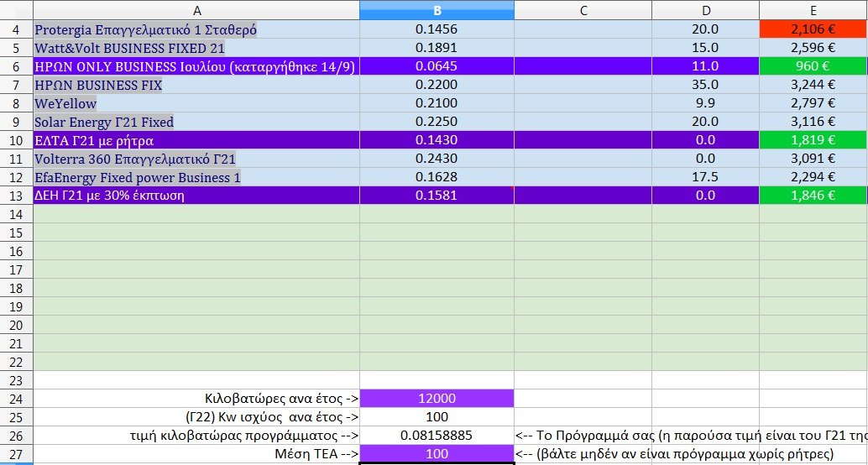Click the Μέση ΤΕΑ label
Viewport: 868px width, 465px height.
(x=317, y=454)
